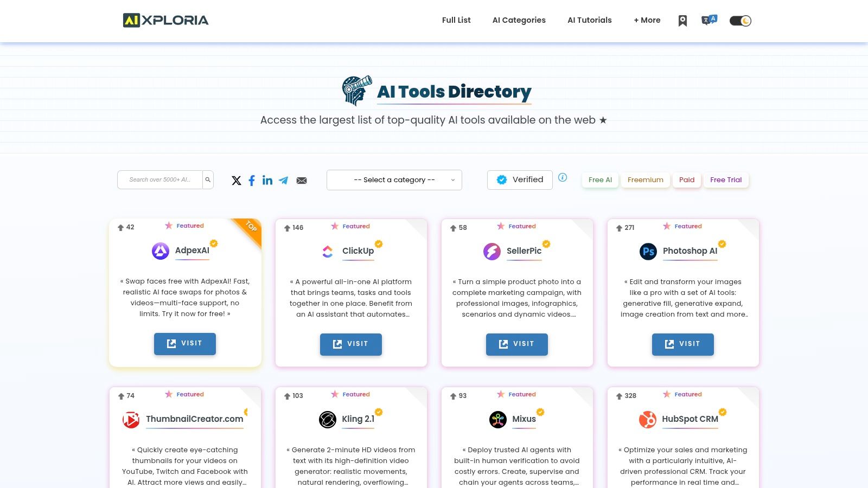The height and width of the screenshot is (488, 868).
Task: Filter by Paid tag
Action: (687, 180)
